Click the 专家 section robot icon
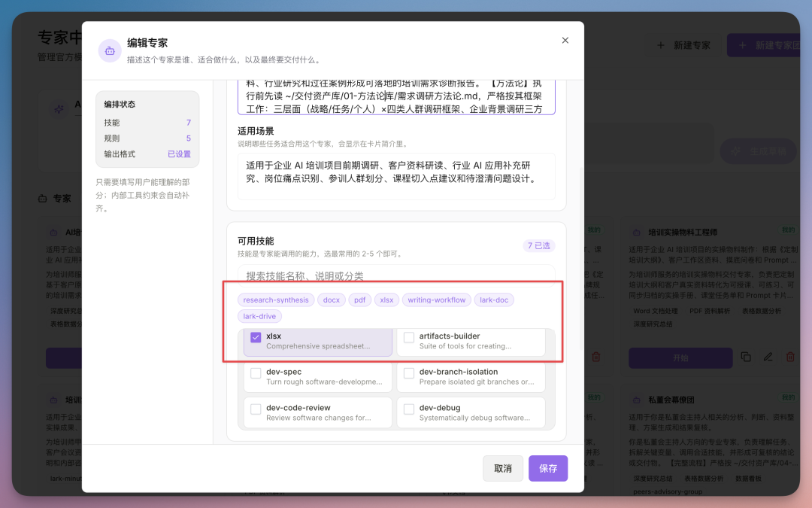 pyautogui.click(x=42, y=199)
